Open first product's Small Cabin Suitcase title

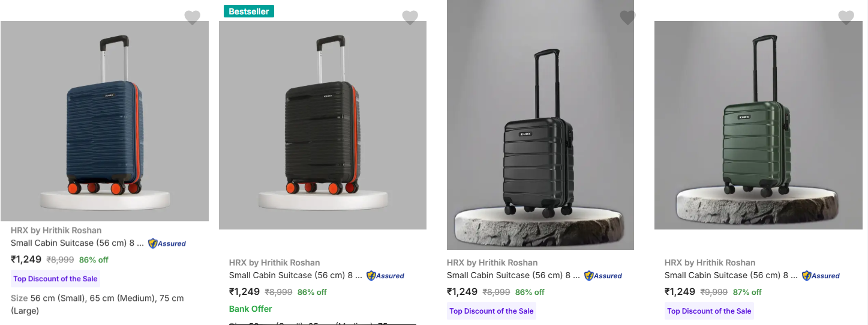[x=77, y=243]
